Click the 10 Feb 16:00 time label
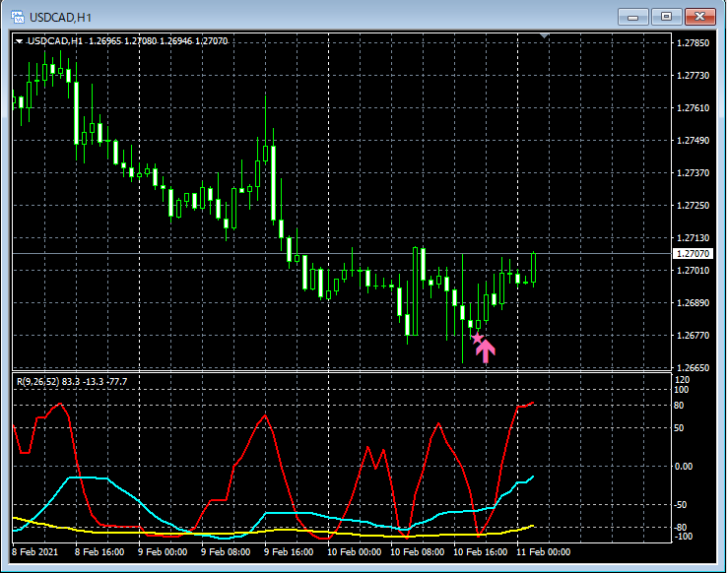 pos(483,552)
